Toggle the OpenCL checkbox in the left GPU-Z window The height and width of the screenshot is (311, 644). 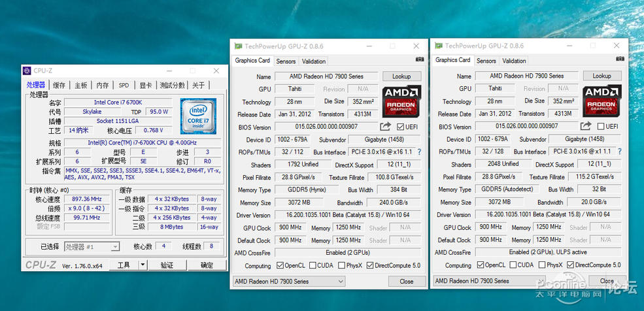(x=280, y=265)
